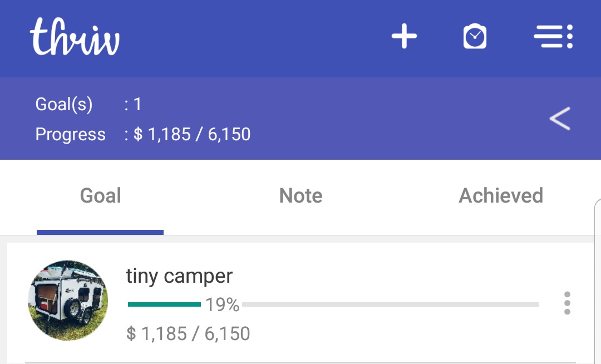Tap the 19% progress label
Screen dimensions: 601x364
(x=222, y=305)
